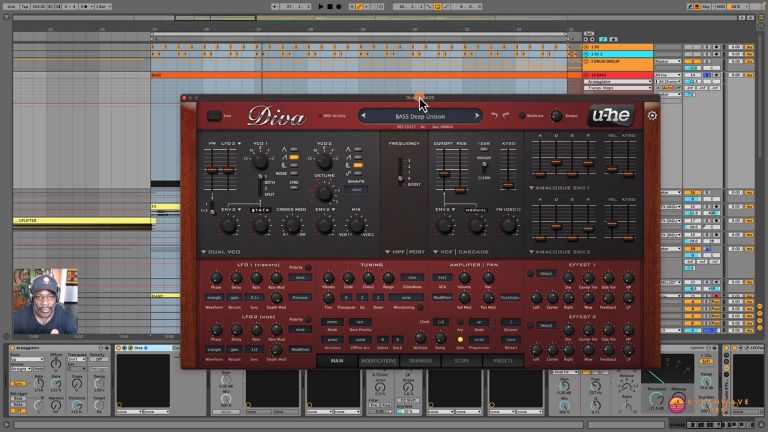Click the filter CUTOFF slider handle
Viewport: 768px width, 432px height.
[x=444, y=174]
